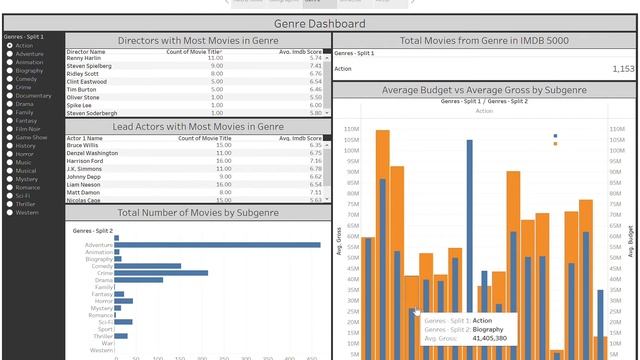Select the Renny Harlin row
This screenshot has width=640, height=360.
[195, 58]
